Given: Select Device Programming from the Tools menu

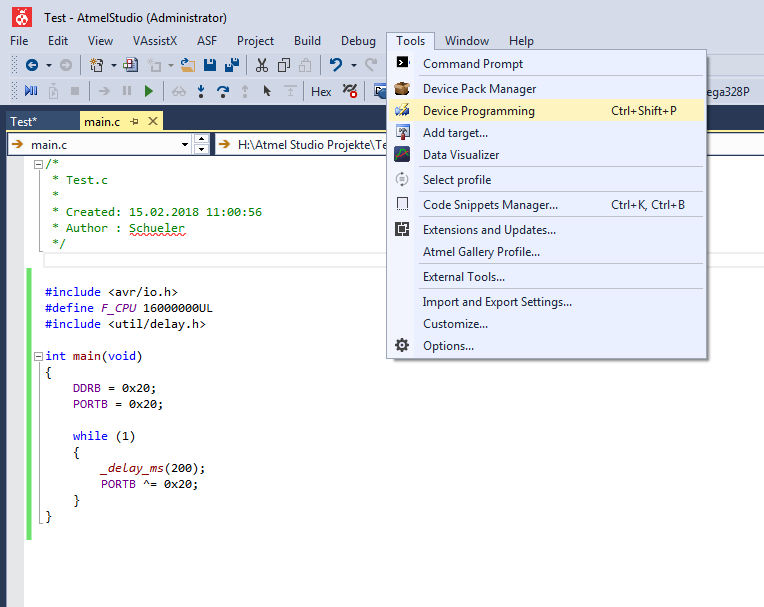Looking at the screenshot, I should click(478, 111).
